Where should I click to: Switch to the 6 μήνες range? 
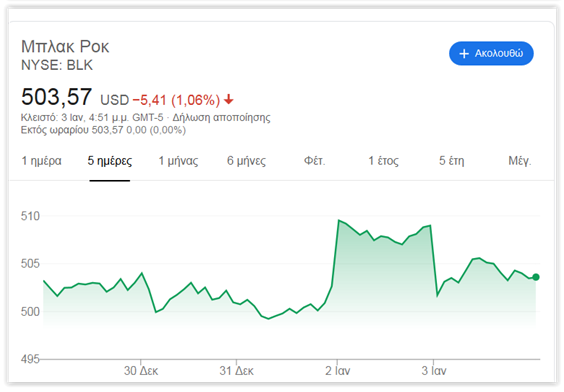(246, 160)
